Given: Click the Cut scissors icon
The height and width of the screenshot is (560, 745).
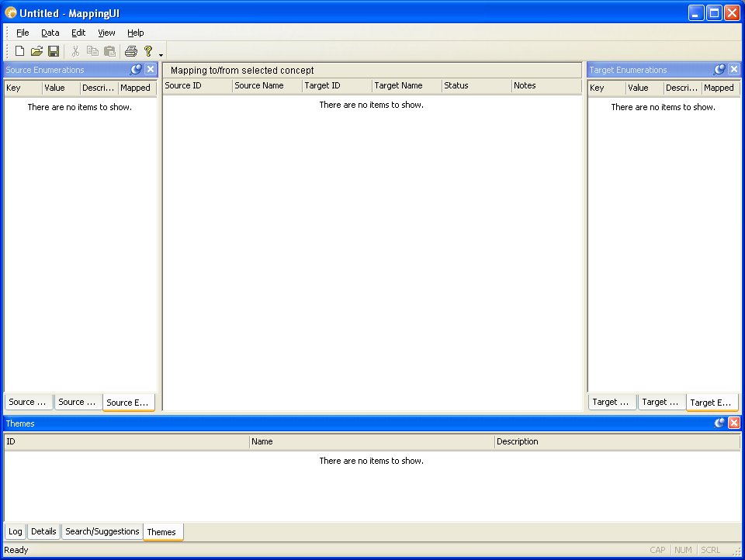Looking at the screenshot, I should [x=75, y=51].
